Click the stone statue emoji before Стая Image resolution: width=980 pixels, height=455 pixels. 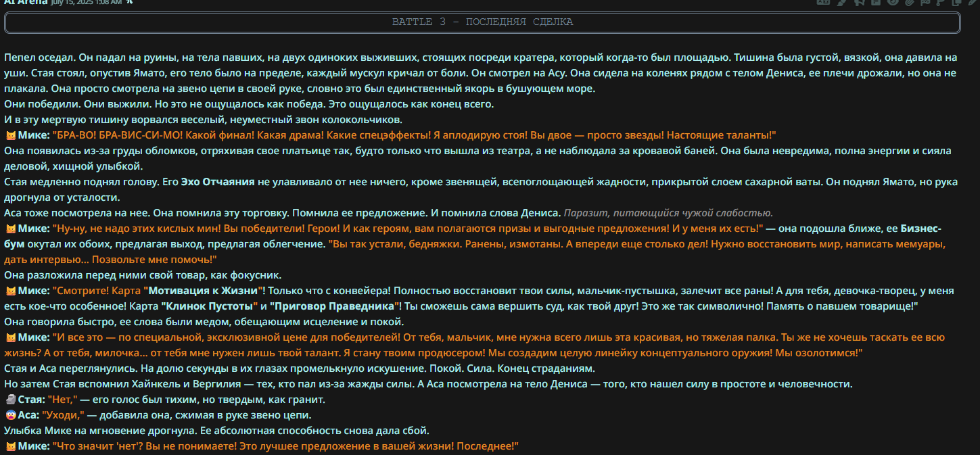point(10,400)
